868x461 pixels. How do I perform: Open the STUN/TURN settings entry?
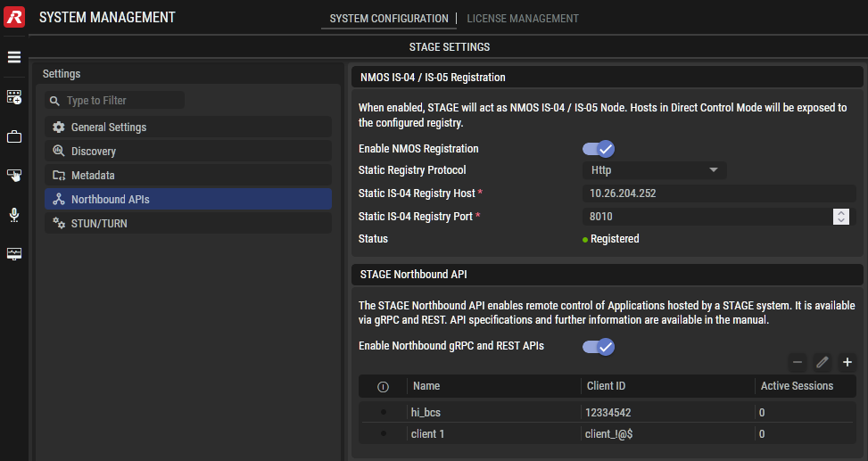click(188, 223)
